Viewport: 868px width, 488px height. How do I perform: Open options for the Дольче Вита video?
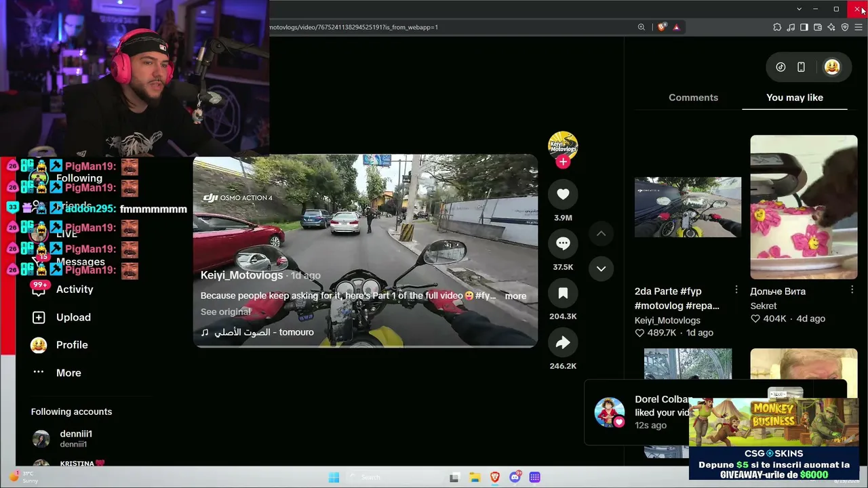(852, 290)
